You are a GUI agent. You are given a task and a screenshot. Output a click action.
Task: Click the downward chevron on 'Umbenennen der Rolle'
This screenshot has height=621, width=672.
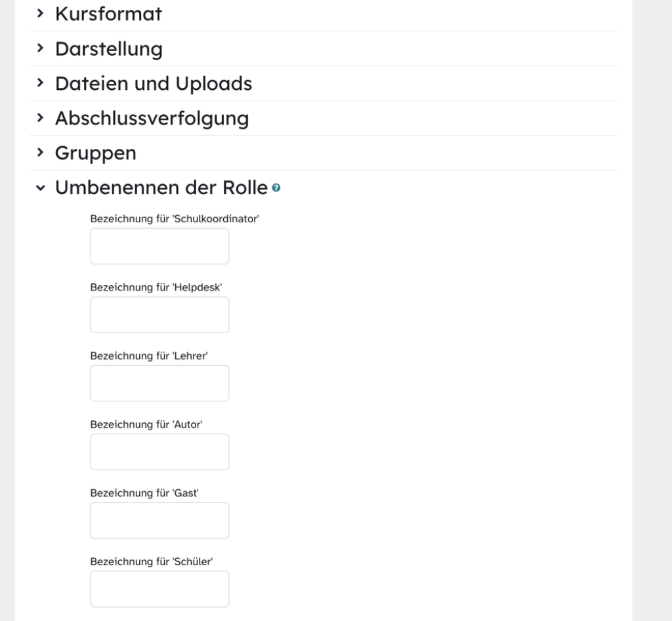pyautogui.click(x=40, y=187)
